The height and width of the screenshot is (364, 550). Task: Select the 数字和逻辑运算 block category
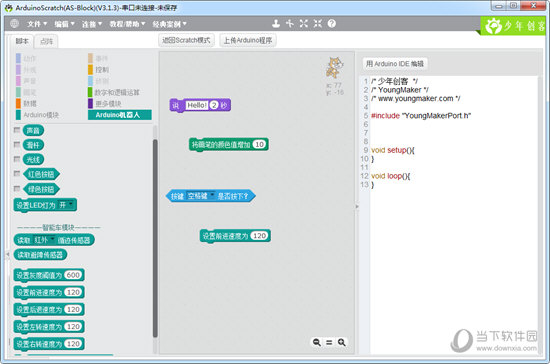tap(114, 93)
